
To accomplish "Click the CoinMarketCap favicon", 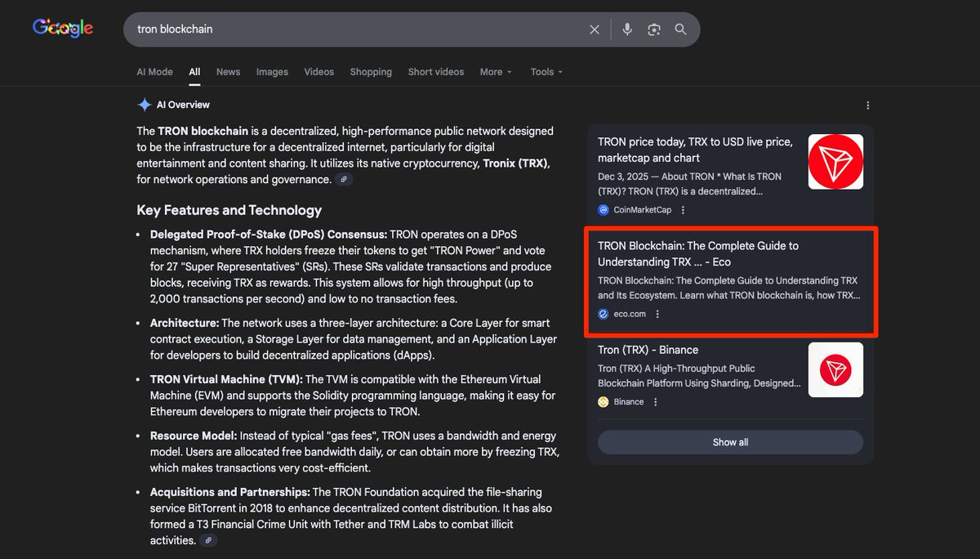I will point(604,210).
